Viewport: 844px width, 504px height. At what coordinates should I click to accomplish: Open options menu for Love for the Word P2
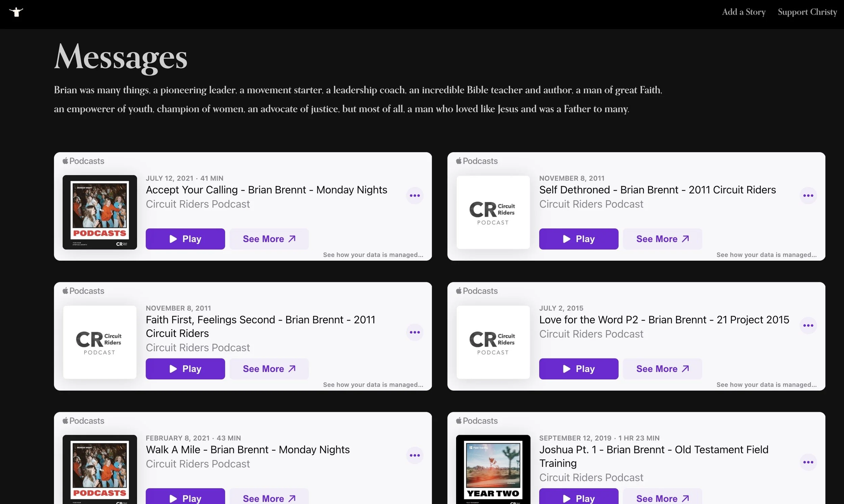[x=808, y=325]
